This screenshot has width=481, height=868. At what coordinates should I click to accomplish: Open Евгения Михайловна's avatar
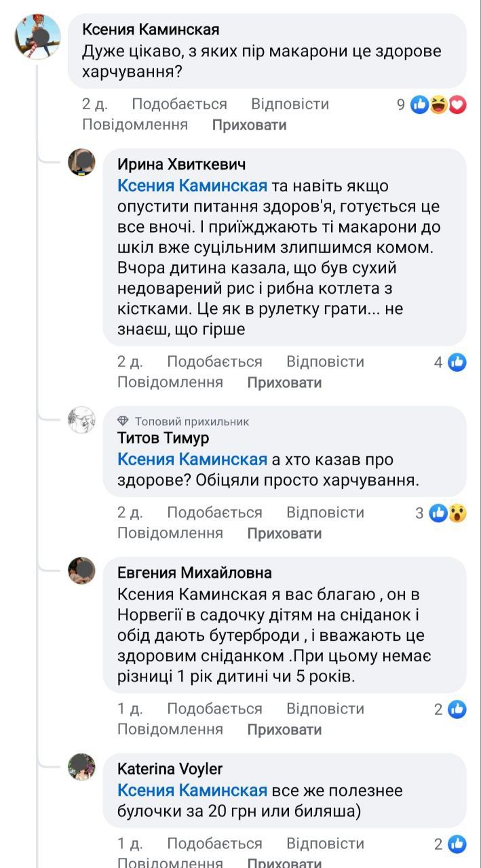(81, 570)
